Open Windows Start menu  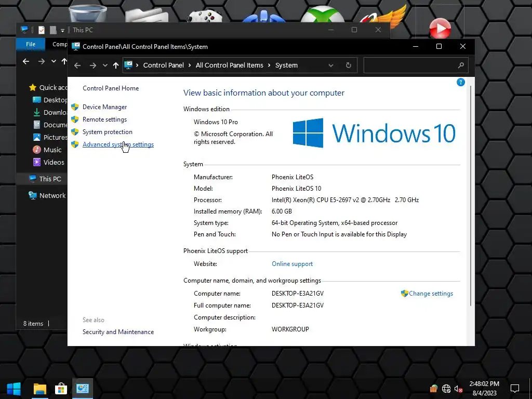tap(14, 389)
